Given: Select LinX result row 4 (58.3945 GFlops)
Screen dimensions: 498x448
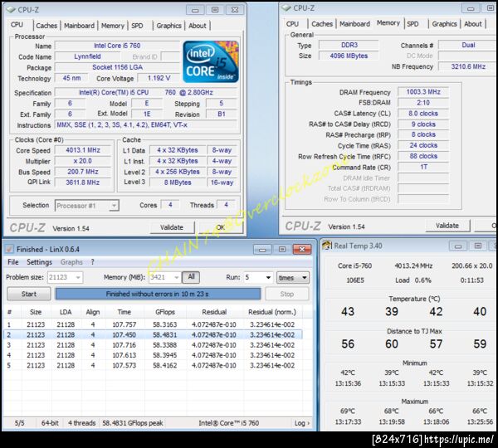Looking at the screenshot, I should (153, 355).
